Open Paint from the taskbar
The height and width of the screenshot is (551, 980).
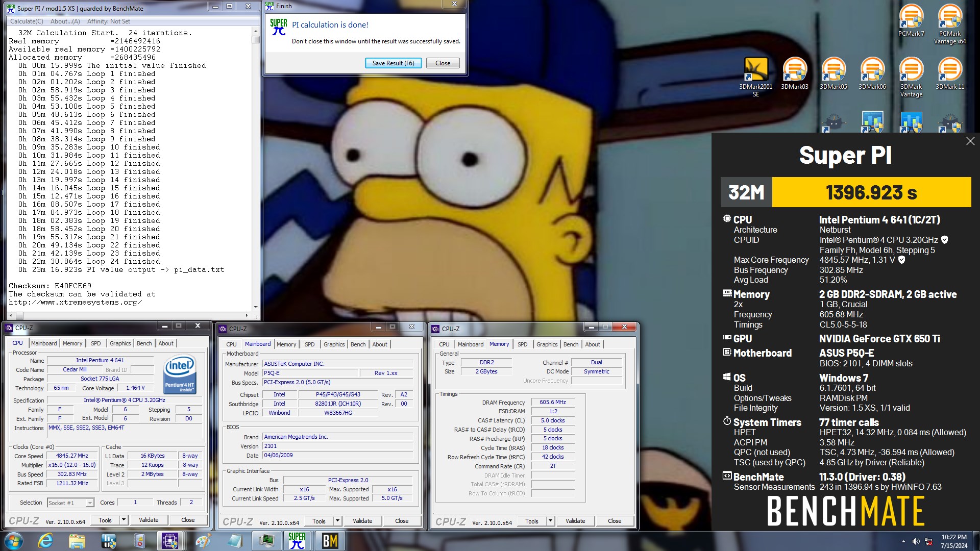203,541
